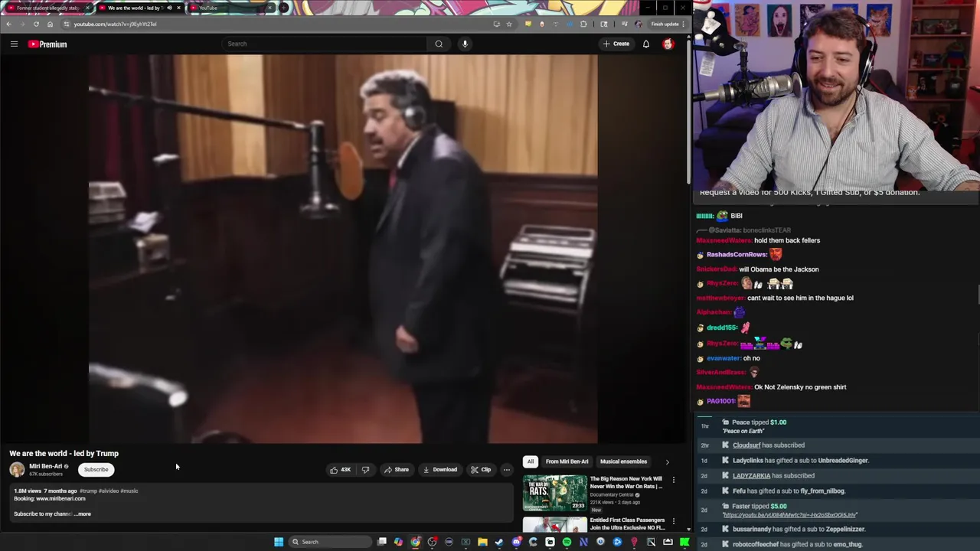The height and width of the screenshot is (551, 980).
Task: Download the video
Action: [x=440, y=470]
